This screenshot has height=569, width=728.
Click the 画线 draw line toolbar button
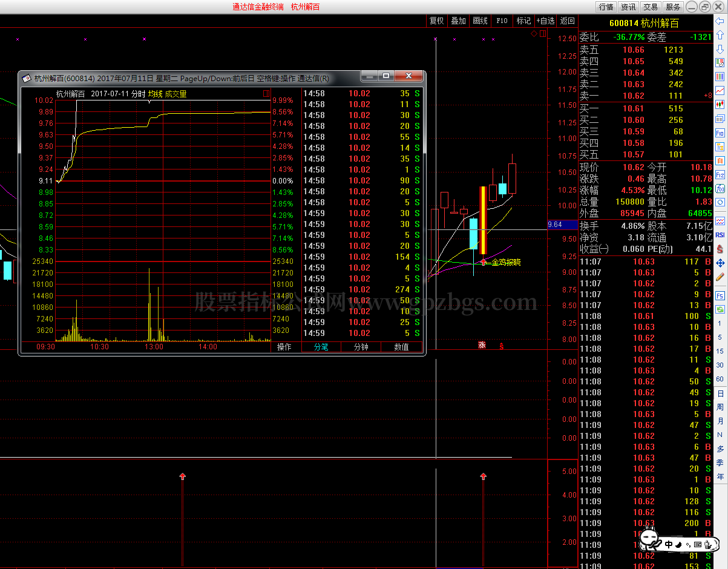coord(480,21)
